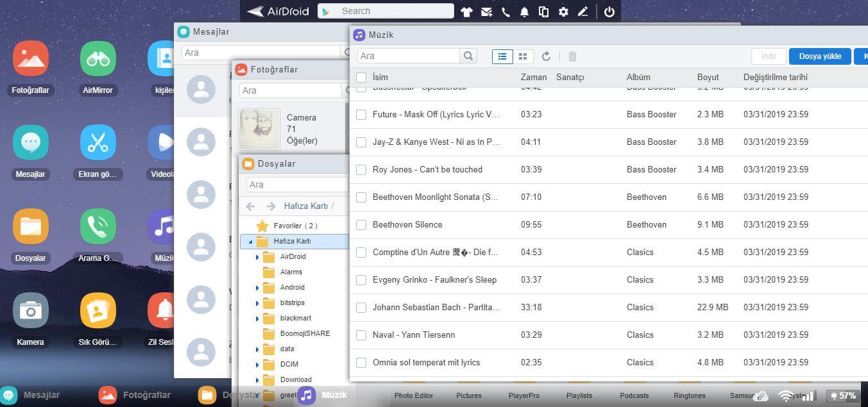Expand the AirDroid folder in the tree
The image size is (868, 407).
click(x=257, y=257)
